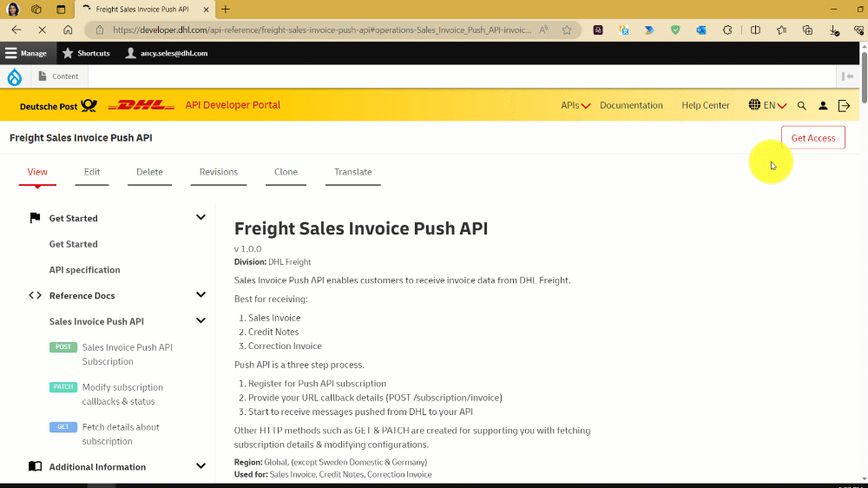This screenshot has height=488, width=868.
Task: Click the Outlook extension icon
Action: coord(701,30)
